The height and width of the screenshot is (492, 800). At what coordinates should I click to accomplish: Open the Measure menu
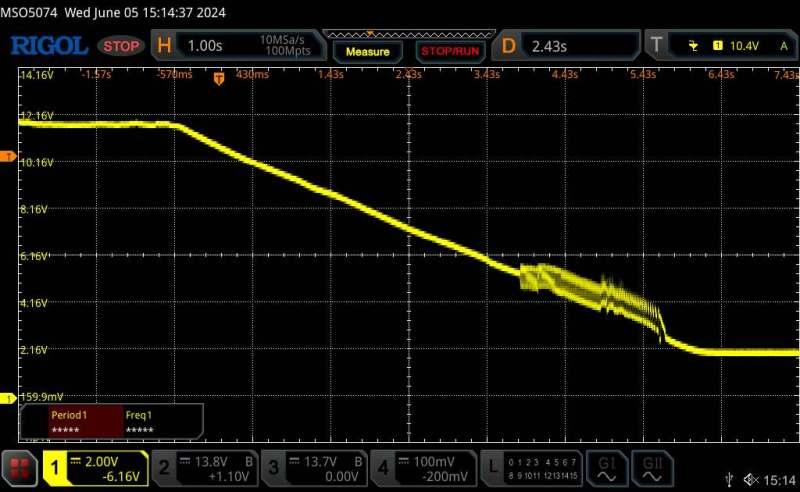pyautogui.click(x=366, y=50)
